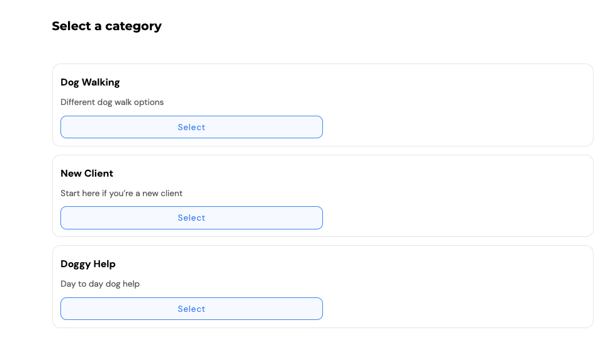Click the Doggy Help card title

88,264
